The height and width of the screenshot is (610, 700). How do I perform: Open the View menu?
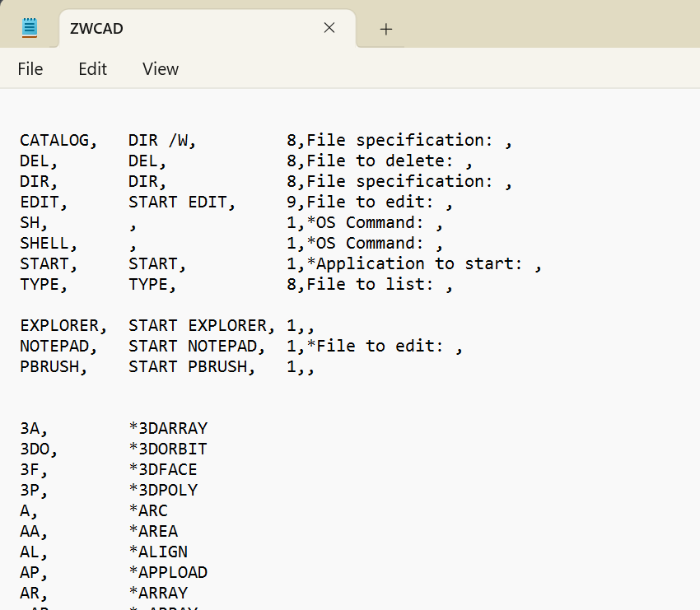[x=161, y=69]
